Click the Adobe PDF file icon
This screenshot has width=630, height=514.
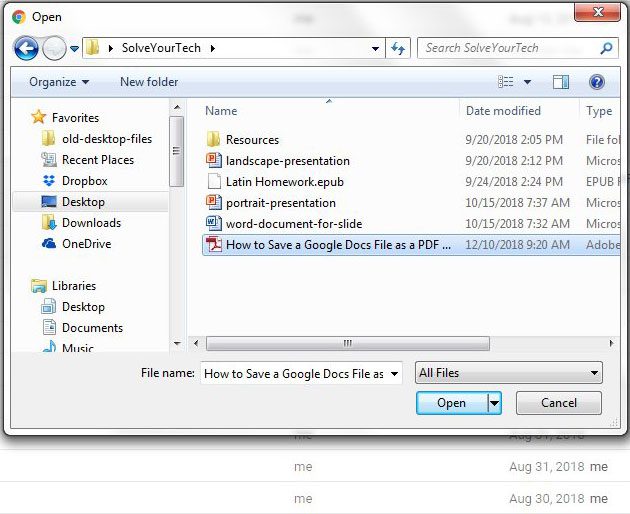(x=213, y=244)
